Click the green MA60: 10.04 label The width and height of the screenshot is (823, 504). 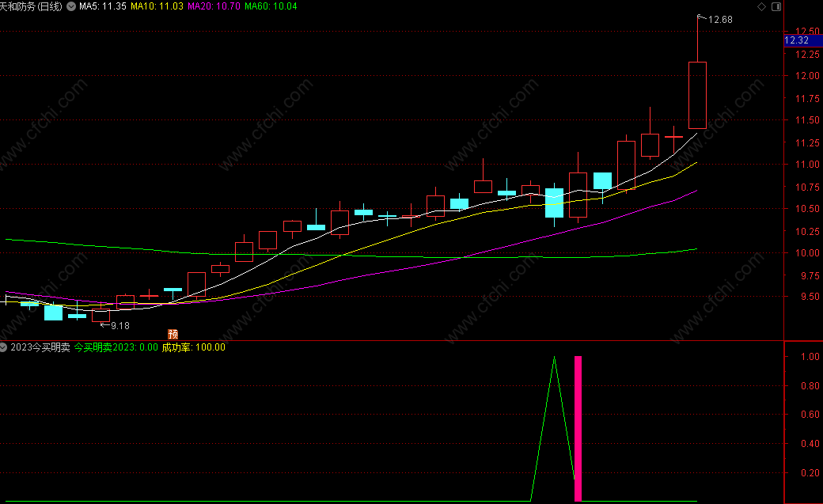click(271, 6)
